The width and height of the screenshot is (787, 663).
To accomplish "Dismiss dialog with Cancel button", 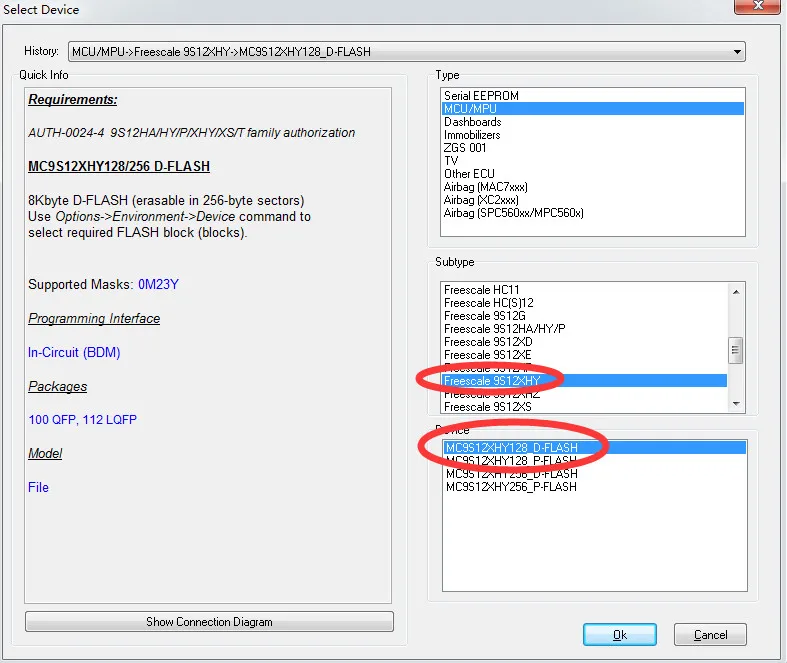I will click(710, 635).
